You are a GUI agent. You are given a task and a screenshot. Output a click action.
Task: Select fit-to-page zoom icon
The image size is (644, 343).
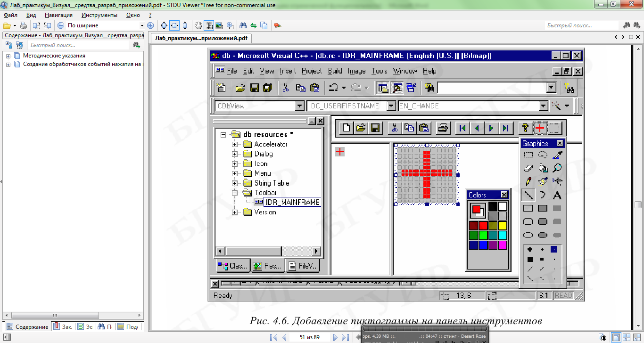coord(164,25)
